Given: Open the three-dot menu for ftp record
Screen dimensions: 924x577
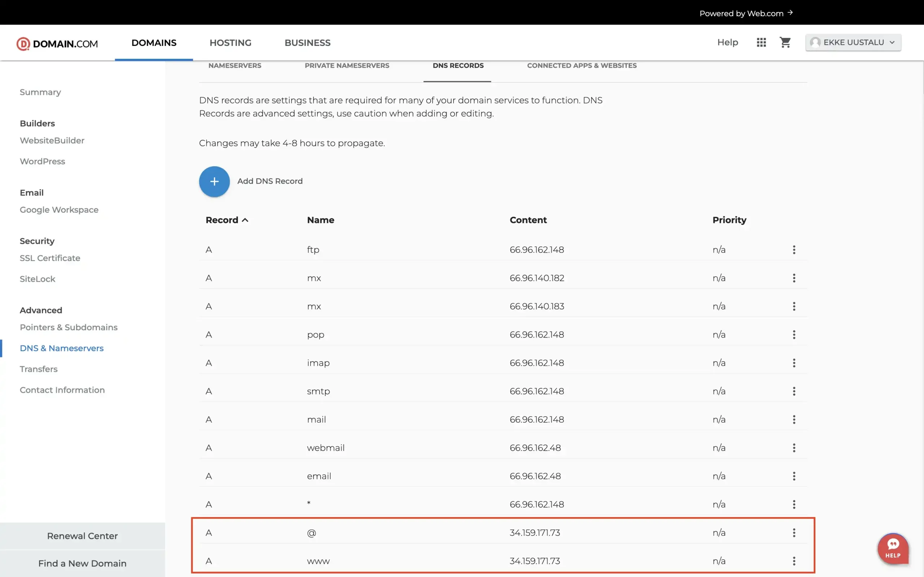Looking at the screenshot, I should 793,250.
